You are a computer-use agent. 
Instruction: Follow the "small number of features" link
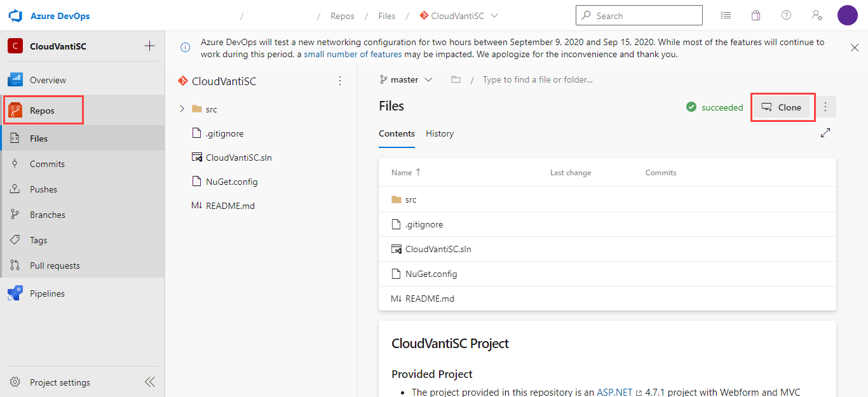point(353,55)
